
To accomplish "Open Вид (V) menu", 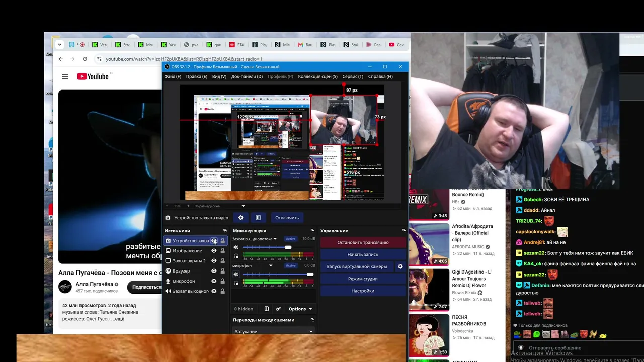I will coord(219,76).
